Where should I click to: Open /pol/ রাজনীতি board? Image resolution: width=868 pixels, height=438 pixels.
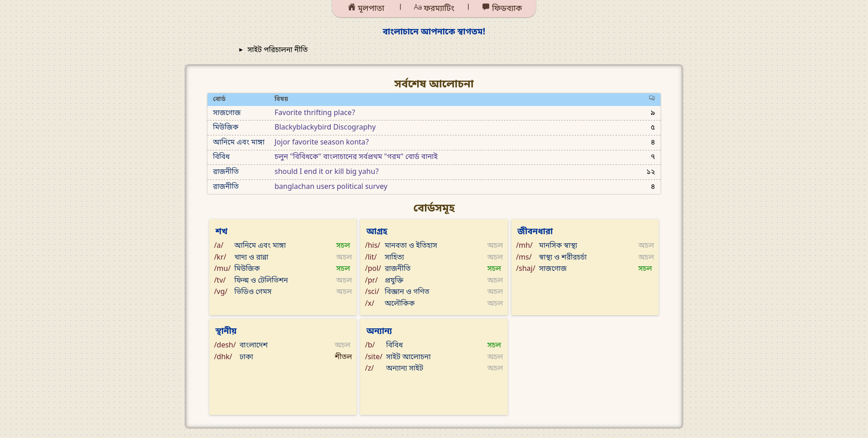point(397,268)
